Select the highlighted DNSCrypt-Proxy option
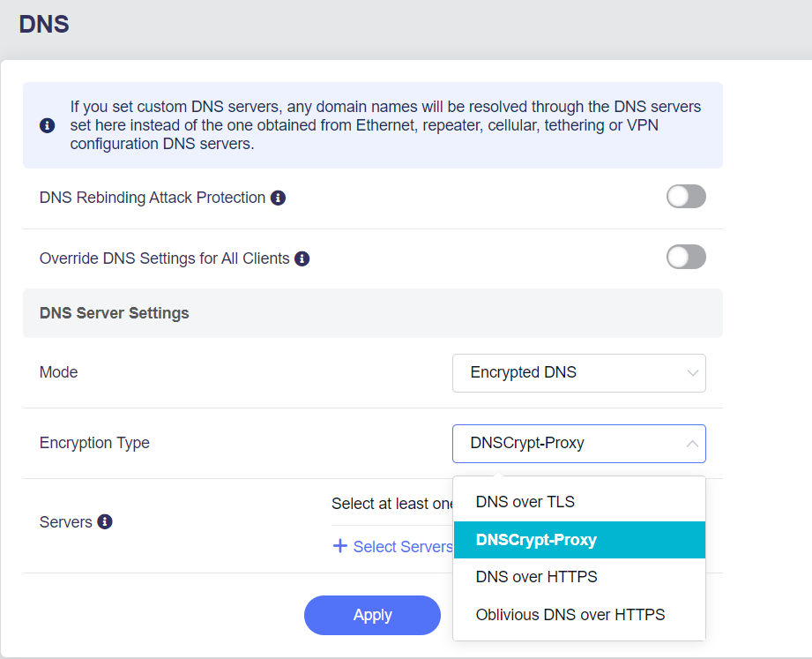Image resolution: width=812 pixels, height=659 pixels. pos(536,540)
